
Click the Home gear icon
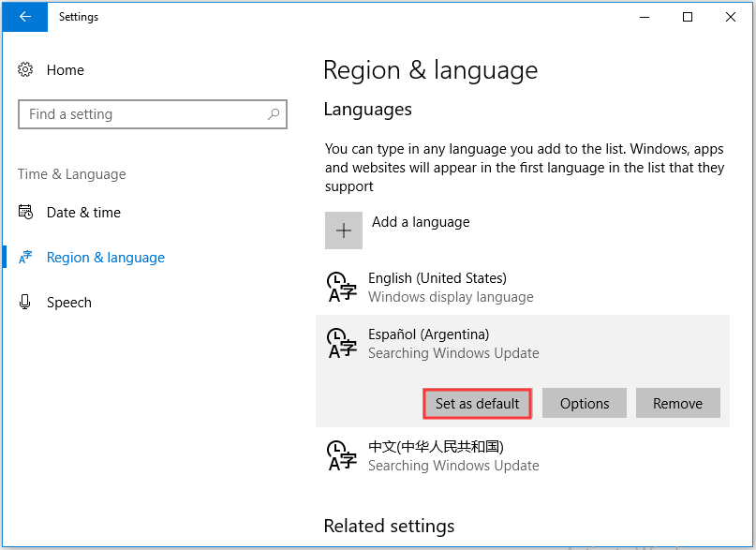(25, 70)
